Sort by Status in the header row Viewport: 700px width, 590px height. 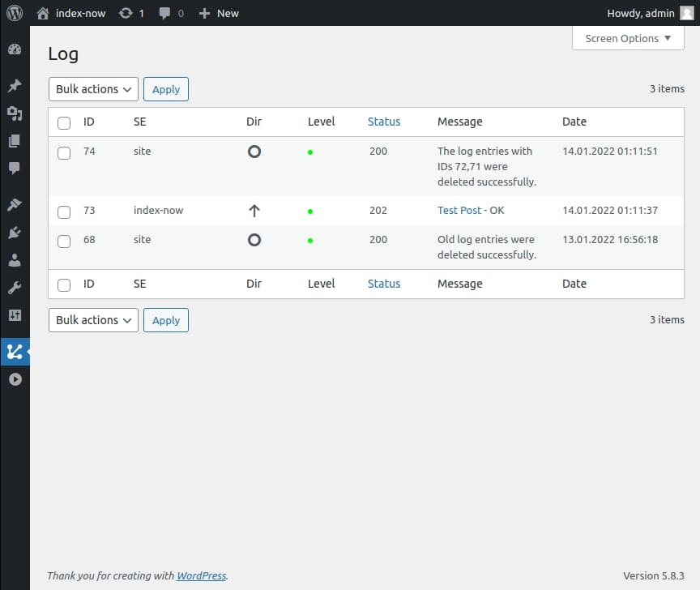(384, 122)
